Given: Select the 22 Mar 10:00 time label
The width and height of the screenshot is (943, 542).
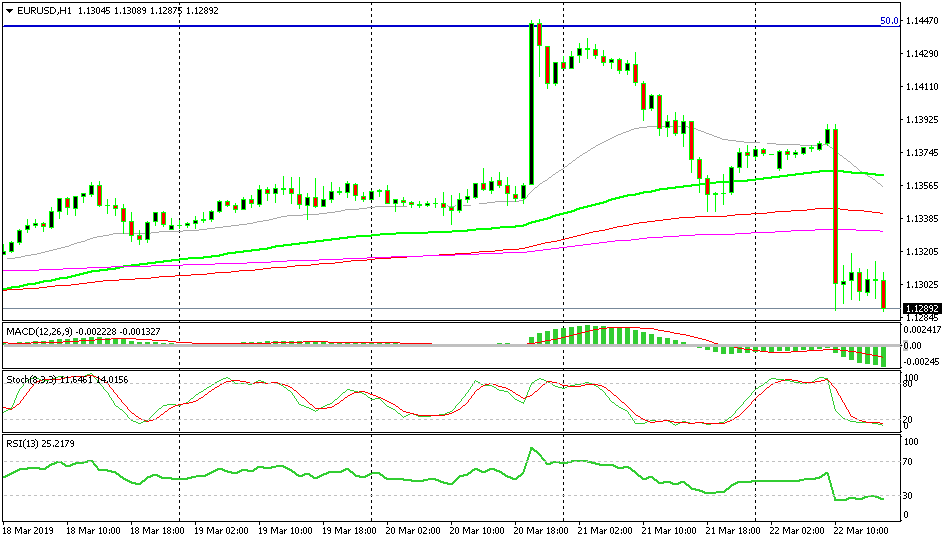Looking at the screenshot, I should (x=861, y=531).
